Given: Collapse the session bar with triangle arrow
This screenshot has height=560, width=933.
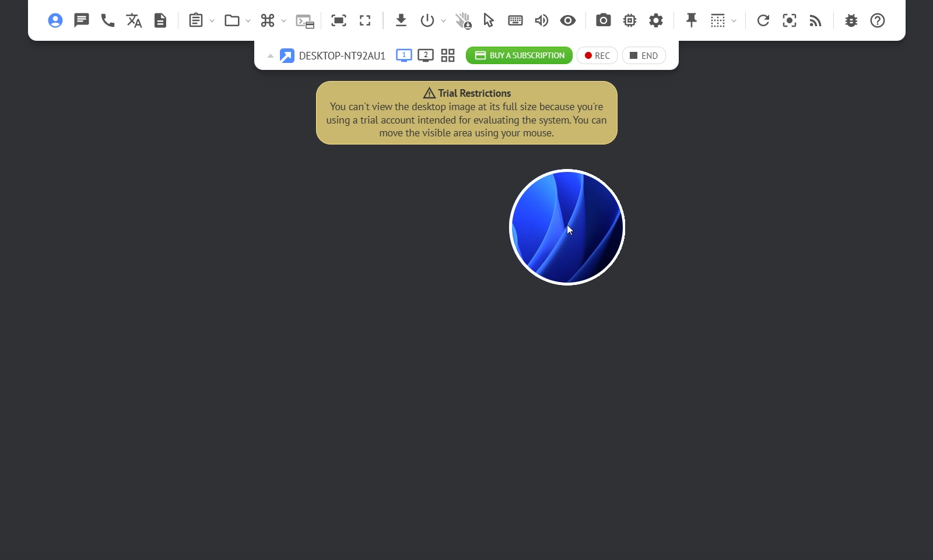Looking at the screenshot, I should (271, 56).
